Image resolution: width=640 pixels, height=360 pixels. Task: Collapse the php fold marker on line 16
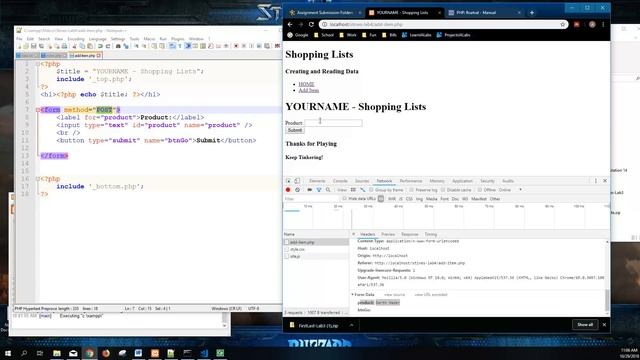tap(38, 179)
